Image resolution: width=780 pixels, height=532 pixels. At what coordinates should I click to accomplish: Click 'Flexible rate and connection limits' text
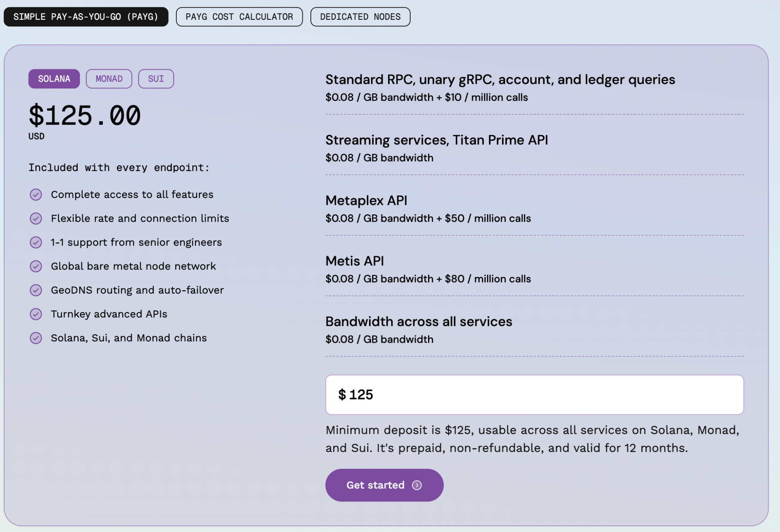140,219
